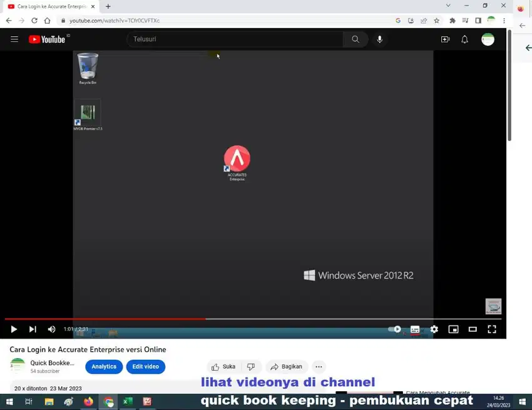Open browser home page icon
The image size is (532, 410).
point(47,21)
